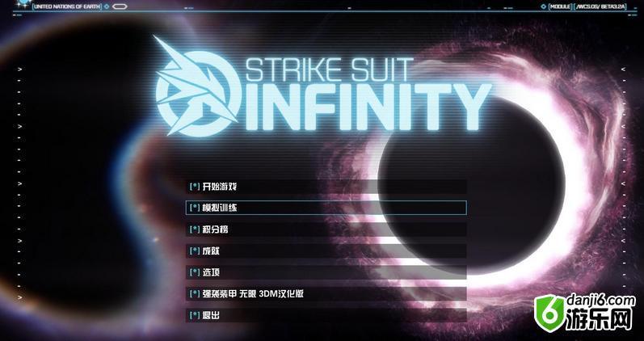Image resolution: width=644 pixels, height=341 pixels.
Task: Click the [*] marker beside 模拟训练
Action: tap(194, 208)
